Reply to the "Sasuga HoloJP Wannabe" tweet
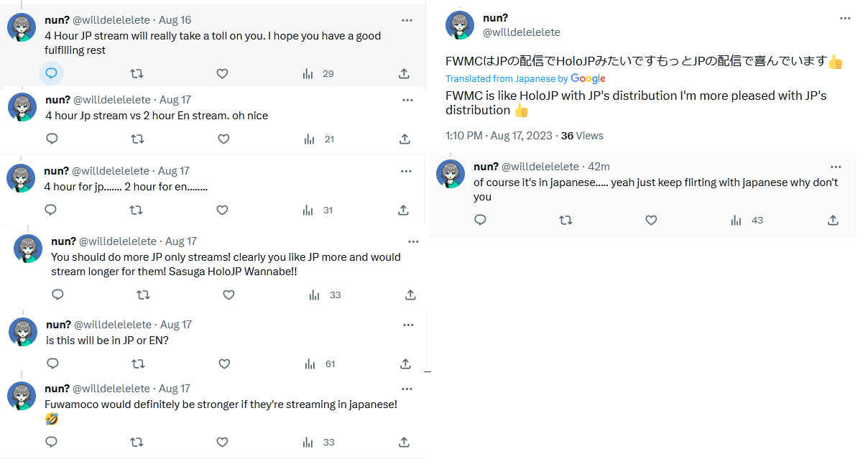868x467 pixels. click(x=57, y=295)
